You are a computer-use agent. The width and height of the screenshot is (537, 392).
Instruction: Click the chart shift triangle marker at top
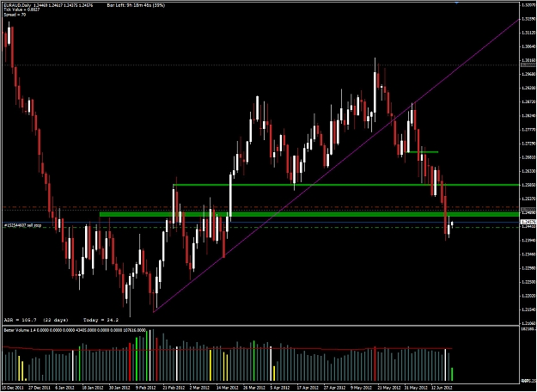(x=456, y=3)
